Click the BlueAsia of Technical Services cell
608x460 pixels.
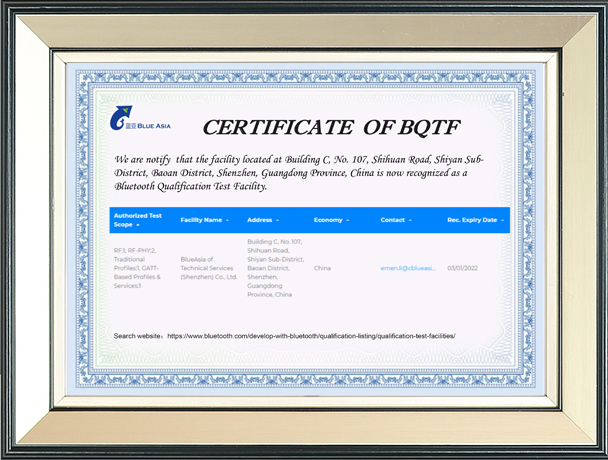tap(208, 268)
